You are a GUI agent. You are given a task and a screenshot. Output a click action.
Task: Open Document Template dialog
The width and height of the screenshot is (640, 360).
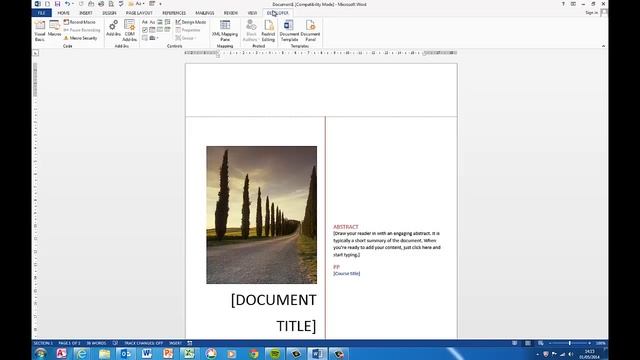[x=289, y=31]
